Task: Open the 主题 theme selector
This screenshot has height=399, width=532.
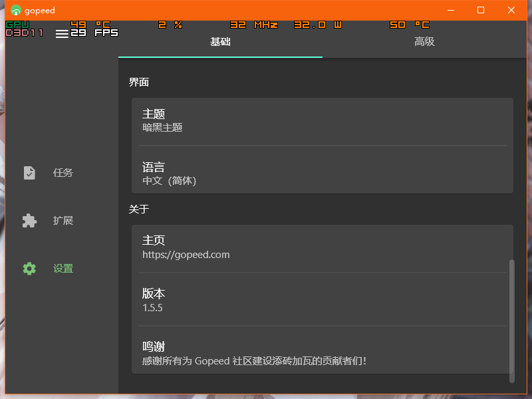Action: coord(322,120)
